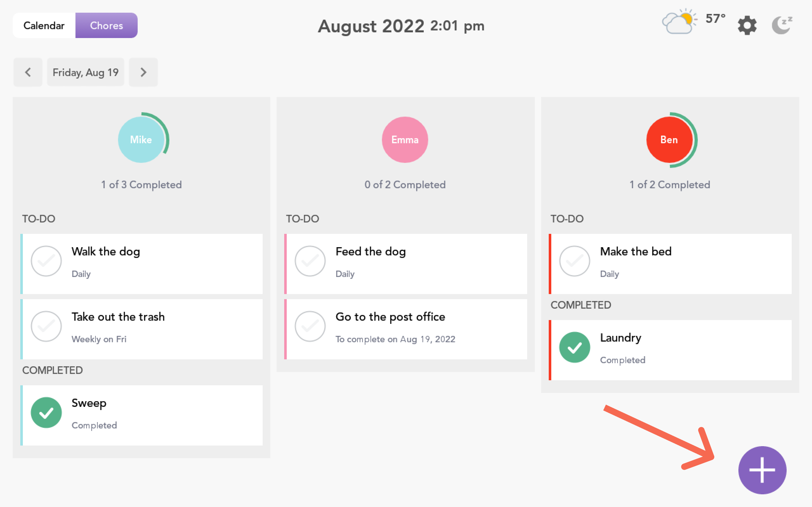
Task: Open the Sweep chore title
Action: pyautogui.click(x=89, y=403)
